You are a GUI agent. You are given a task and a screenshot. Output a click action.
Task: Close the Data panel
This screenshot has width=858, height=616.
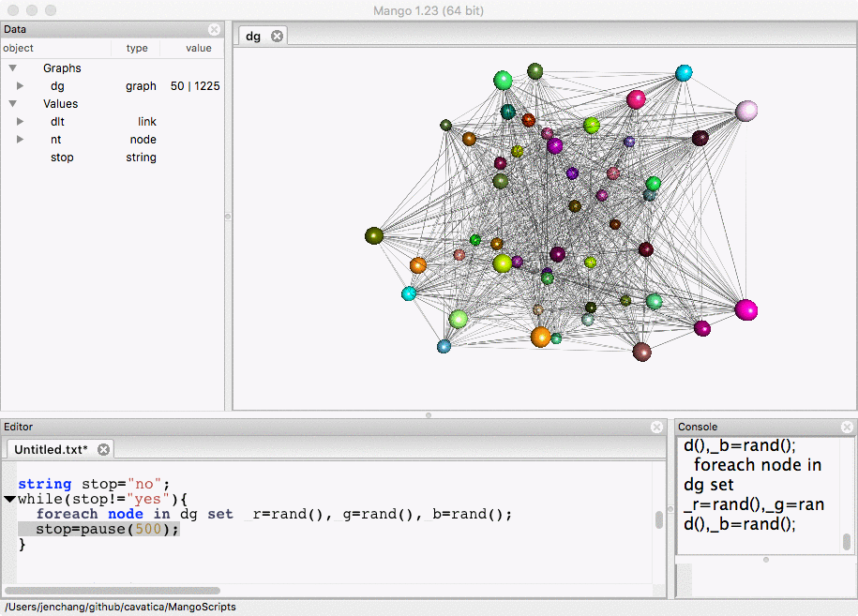pos(214,30)
